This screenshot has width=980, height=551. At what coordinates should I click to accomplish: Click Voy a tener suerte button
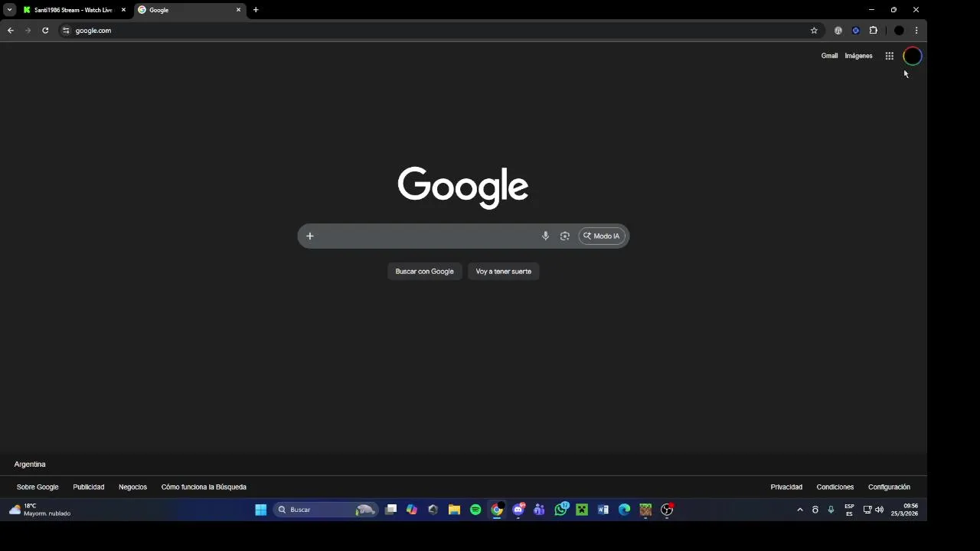503,271
